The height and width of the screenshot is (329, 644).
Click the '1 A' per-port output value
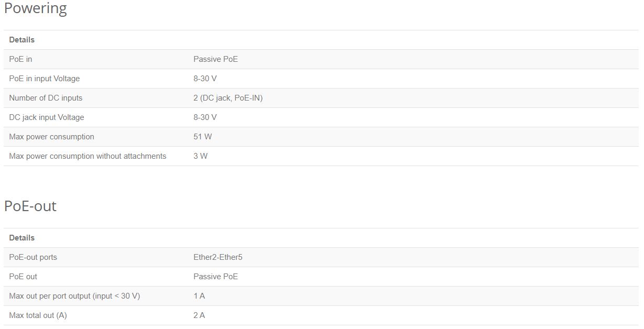click(199, 296)
